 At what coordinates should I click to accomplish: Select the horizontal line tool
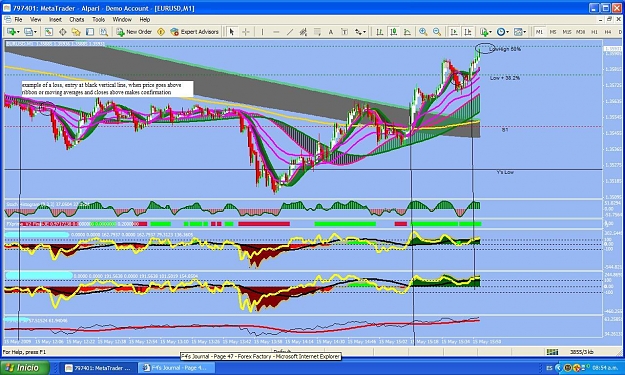pos(276,32)
